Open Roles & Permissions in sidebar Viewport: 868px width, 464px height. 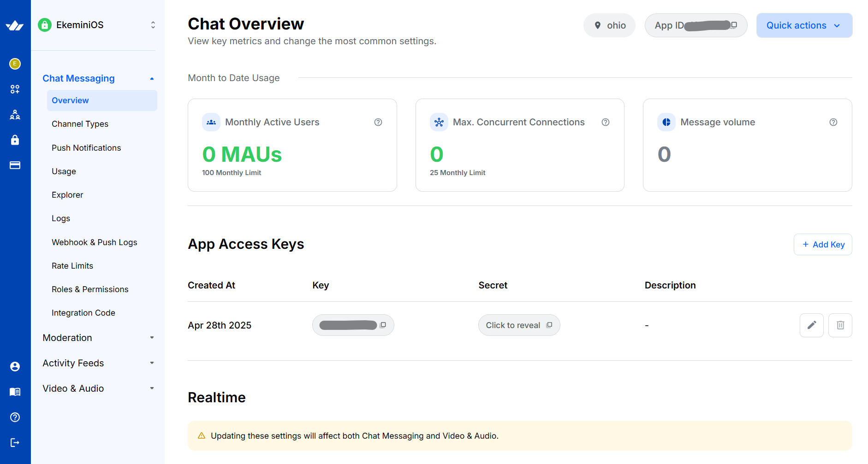click(x=90, y=289)
